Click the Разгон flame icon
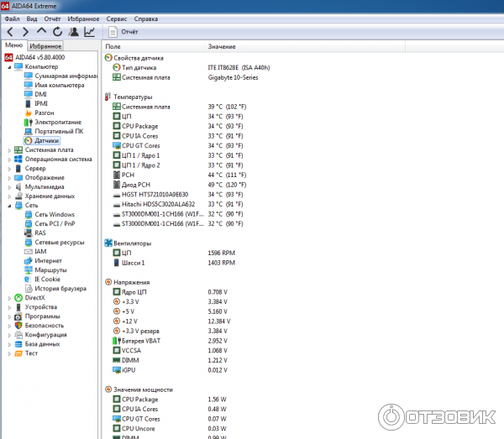 click(x=29, y=112)
